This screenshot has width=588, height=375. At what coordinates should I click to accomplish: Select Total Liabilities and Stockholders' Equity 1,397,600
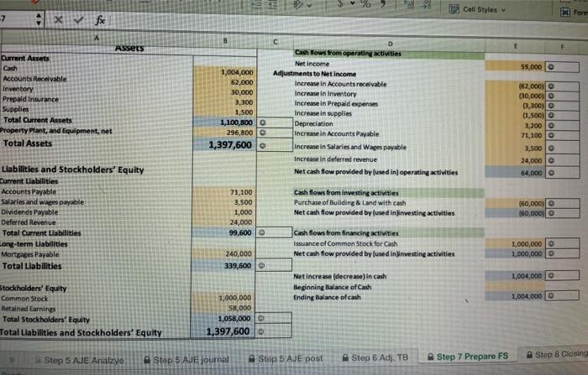(x=223, y=332)
